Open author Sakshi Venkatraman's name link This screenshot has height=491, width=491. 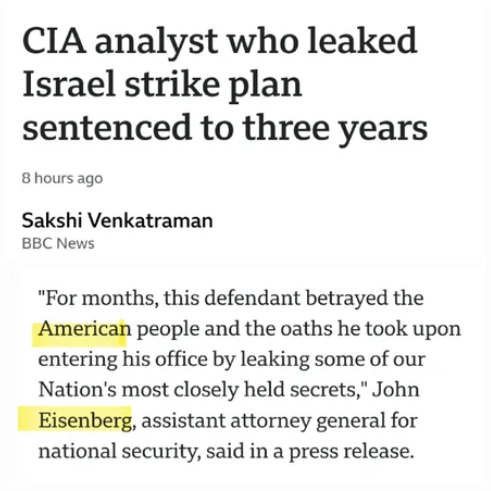[117, 221]
